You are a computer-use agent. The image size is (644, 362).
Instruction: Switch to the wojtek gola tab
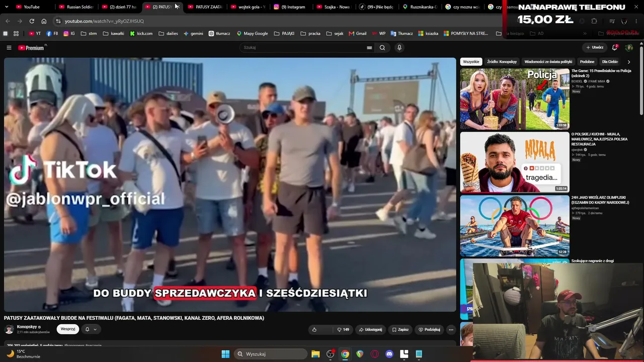pos(248,7)
